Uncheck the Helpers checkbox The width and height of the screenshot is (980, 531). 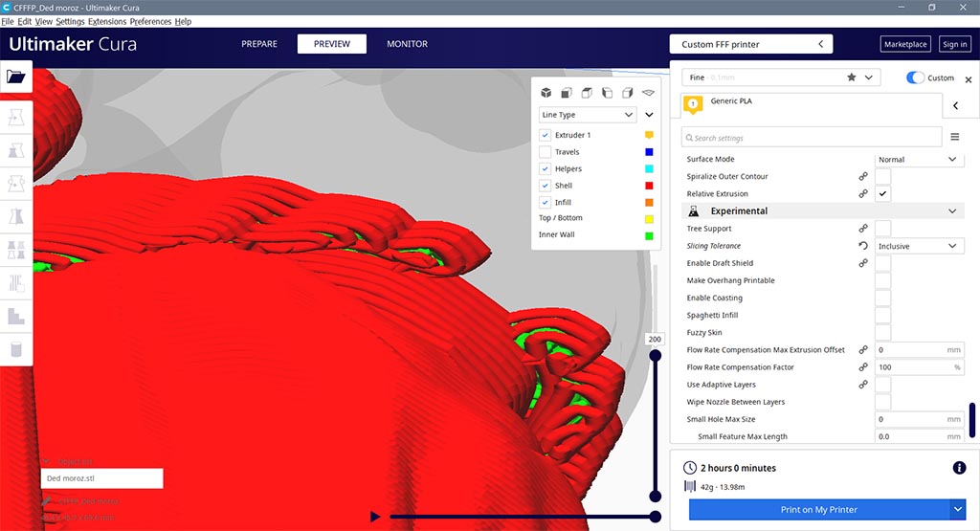(x=545, y=168)
